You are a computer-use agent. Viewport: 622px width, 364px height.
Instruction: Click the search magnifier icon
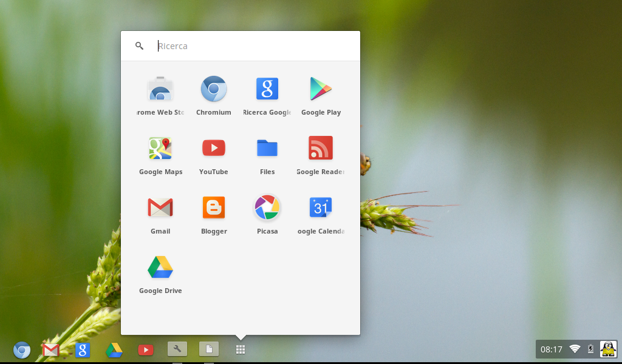[139, 45]
